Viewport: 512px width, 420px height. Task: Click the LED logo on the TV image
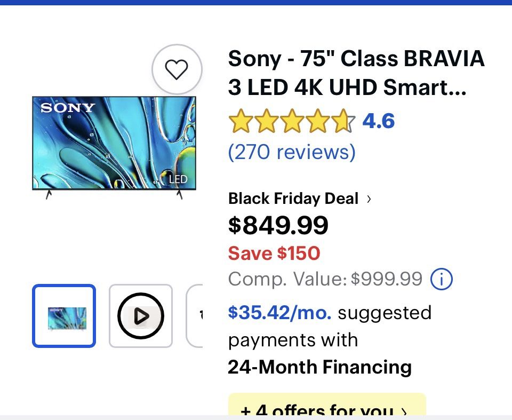click(x=178, y=180)
